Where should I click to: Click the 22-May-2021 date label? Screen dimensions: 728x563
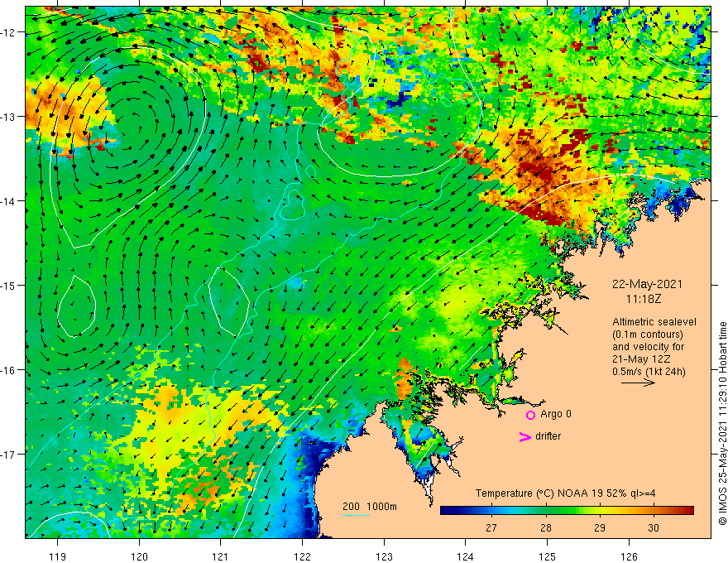point(647,284)
